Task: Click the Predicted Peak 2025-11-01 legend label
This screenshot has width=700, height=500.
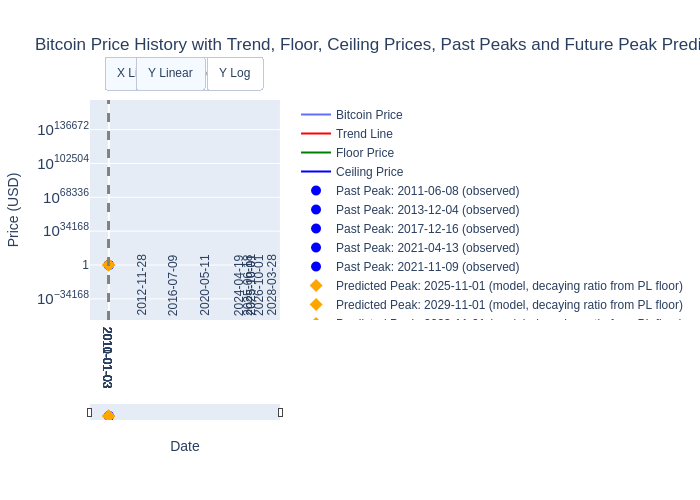Action: pyautogui.click(x=509, y=286)
